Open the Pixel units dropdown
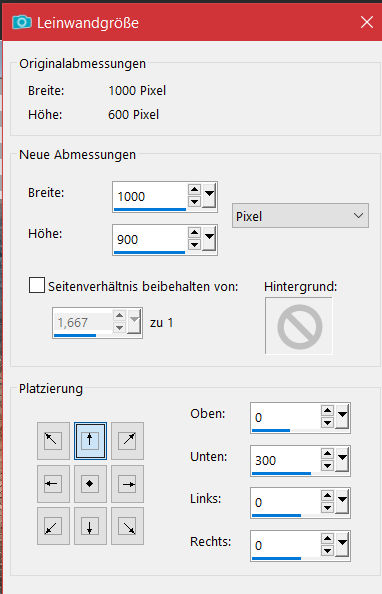This screenshot has width=382, height=594. (x=300, y=216)
